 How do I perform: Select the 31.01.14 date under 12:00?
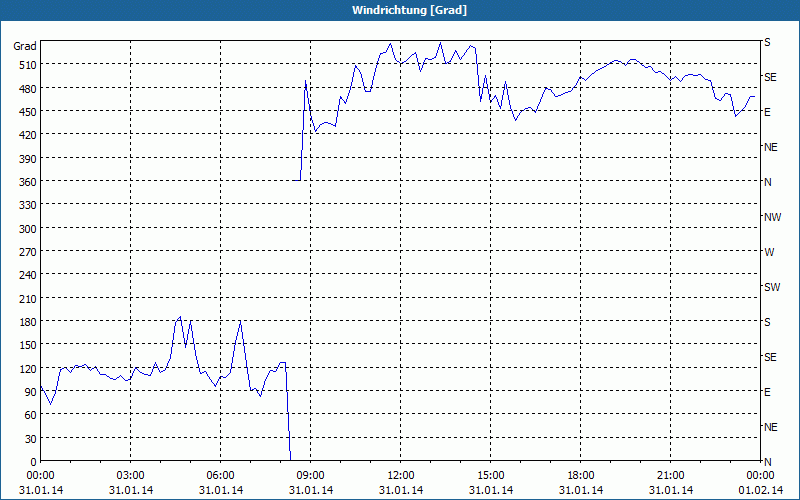[x=401, y=490]
